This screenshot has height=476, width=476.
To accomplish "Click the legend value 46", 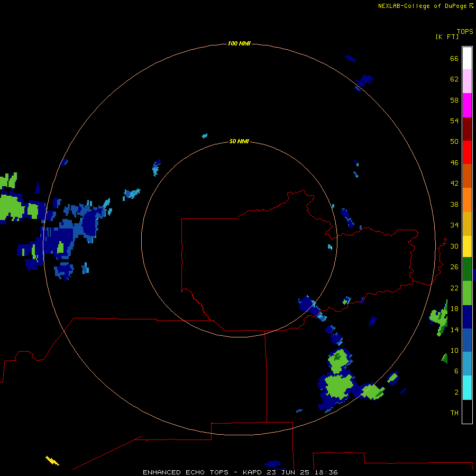I will pos(454,162).
